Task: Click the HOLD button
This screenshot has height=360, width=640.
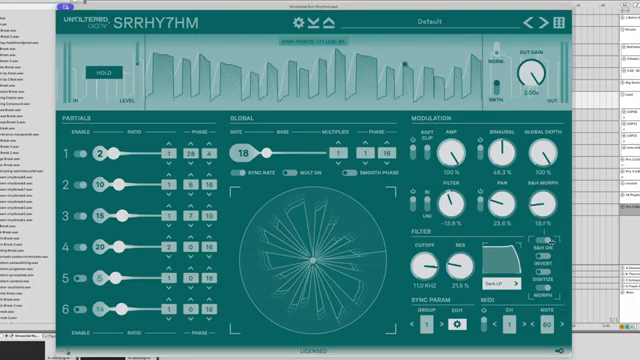Action: (x=104, y=73)
